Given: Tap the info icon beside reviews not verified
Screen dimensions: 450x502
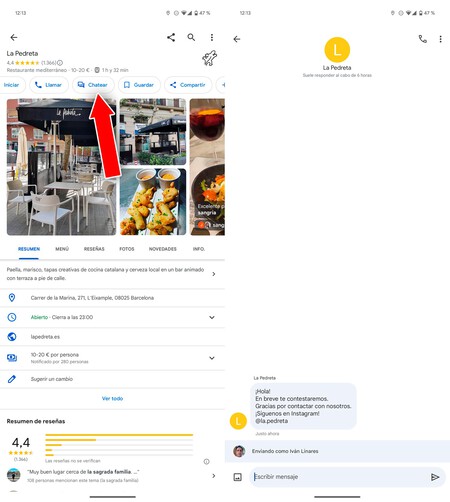Looking at the screenshot, I should point(206,461).
